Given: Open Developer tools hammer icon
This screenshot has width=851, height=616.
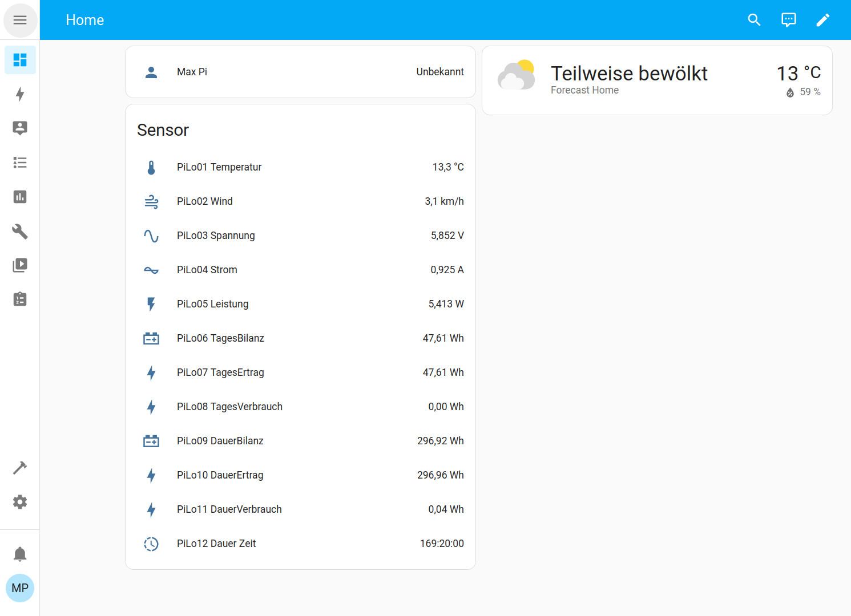Looking at the screenshot, I should [x=20, y=468].
